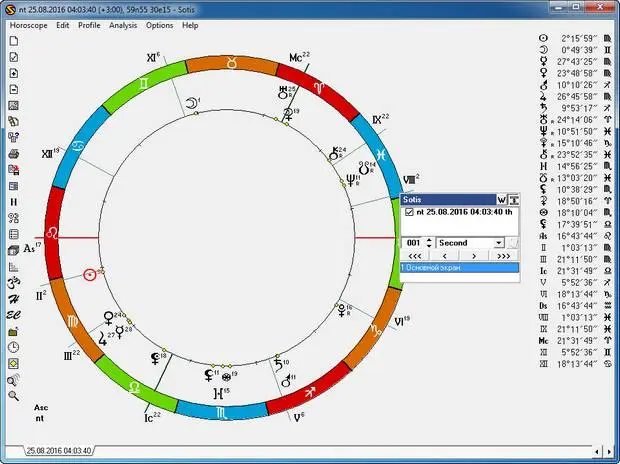Click the <<< fast backward button

(415, 256)
